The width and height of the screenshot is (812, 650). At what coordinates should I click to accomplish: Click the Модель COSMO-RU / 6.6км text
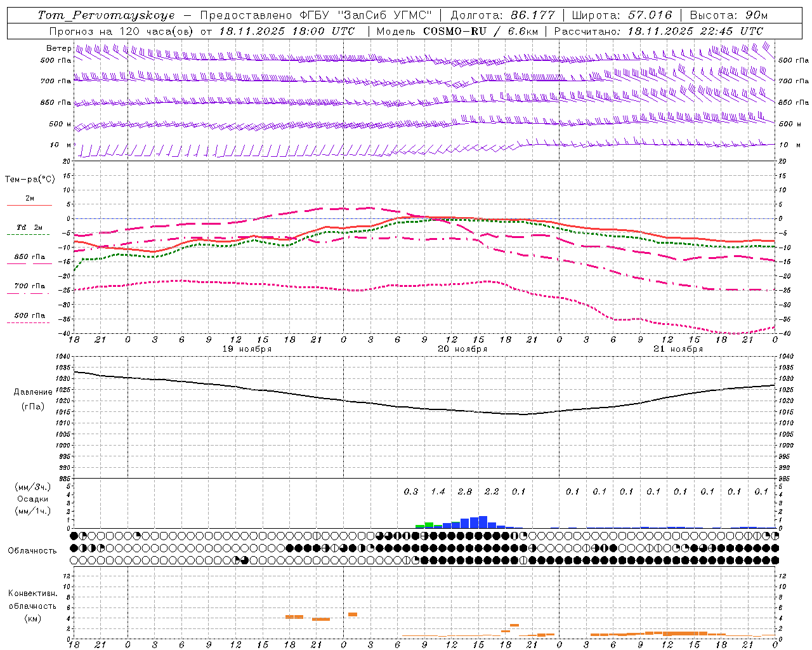pyautogui.click(x=457, y=31)
